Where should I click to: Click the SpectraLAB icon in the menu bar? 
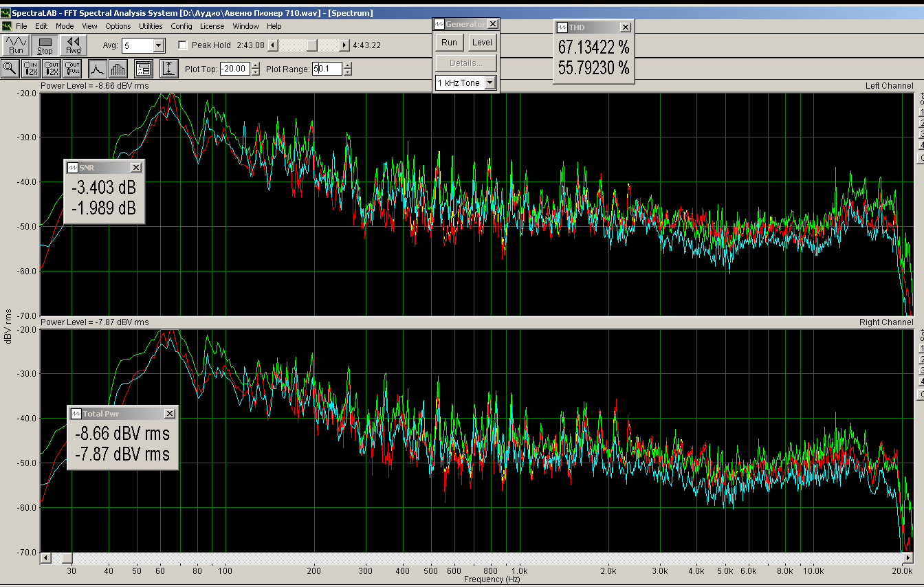click(x=7, y=26)
